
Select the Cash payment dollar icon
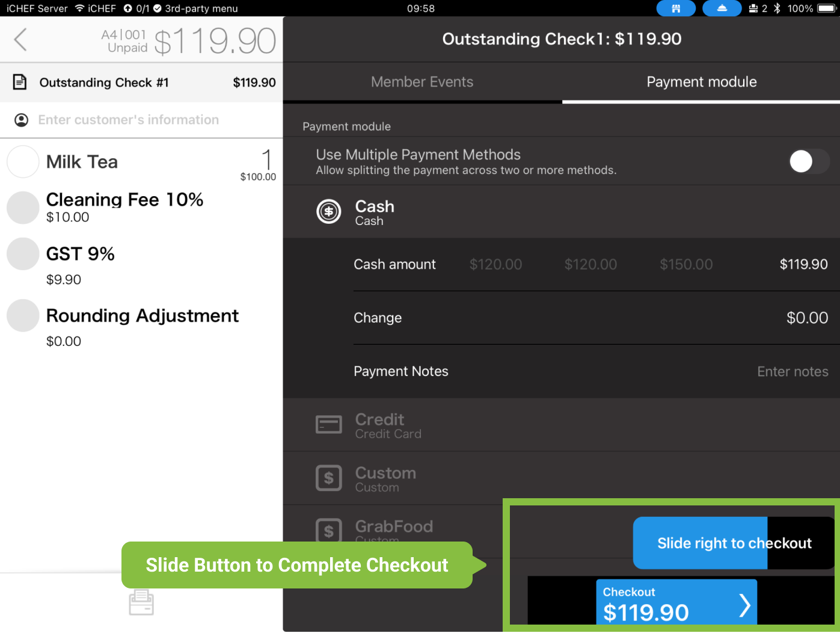(329, 212)
